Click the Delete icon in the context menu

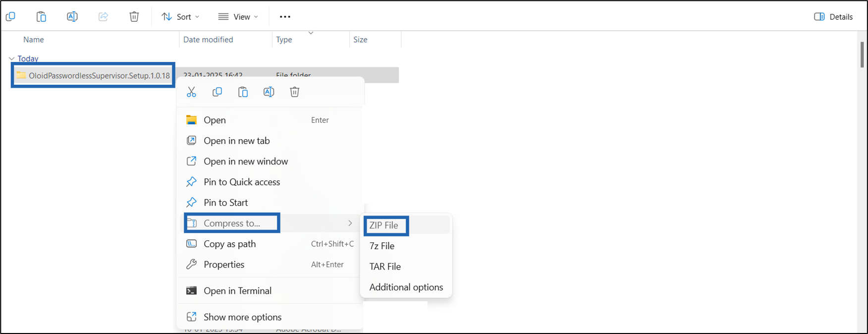pos(294,92)
